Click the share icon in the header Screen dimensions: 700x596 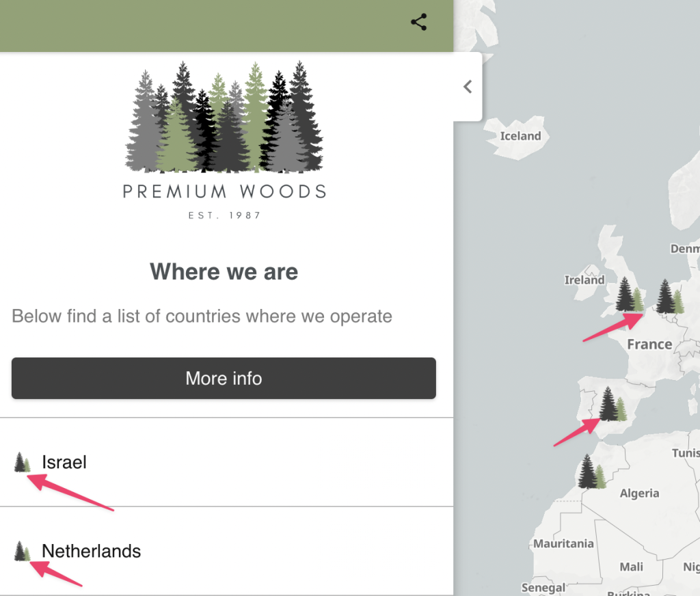(418, 22)
